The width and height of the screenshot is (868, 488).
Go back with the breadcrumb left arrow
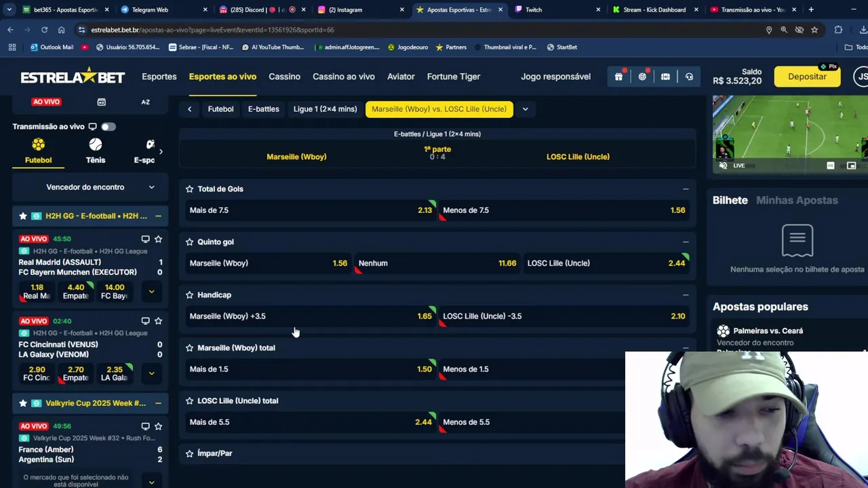tap(190, 109)
